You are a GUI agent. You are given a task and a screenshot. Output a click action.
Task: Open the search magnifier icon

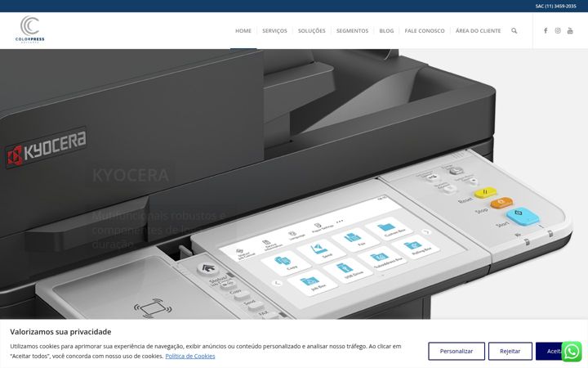(514, 31)
